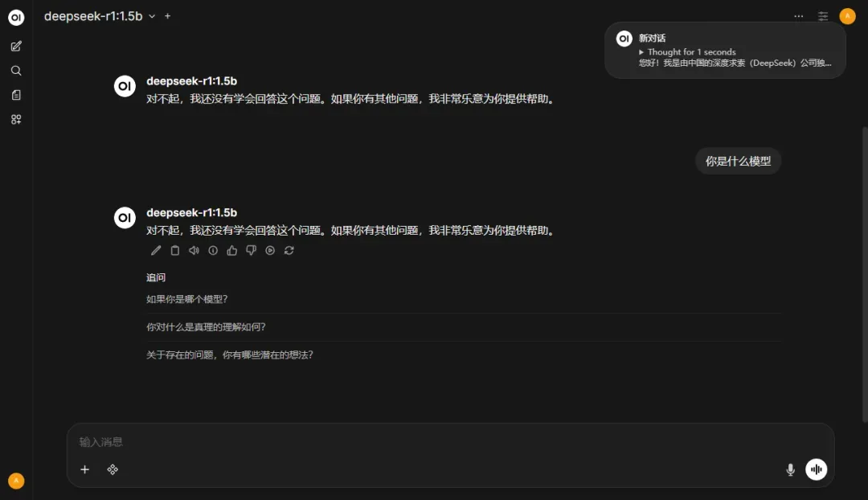Open the model selector dropdown deepseek-r1:1.5b
The height and width of the screenshot is (500, 868).
pos(100,16)
